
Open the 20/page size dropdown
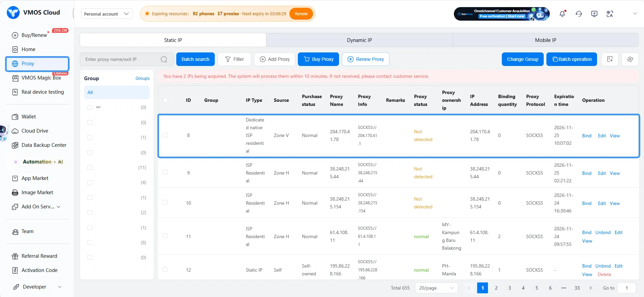[x=436, y=288]
